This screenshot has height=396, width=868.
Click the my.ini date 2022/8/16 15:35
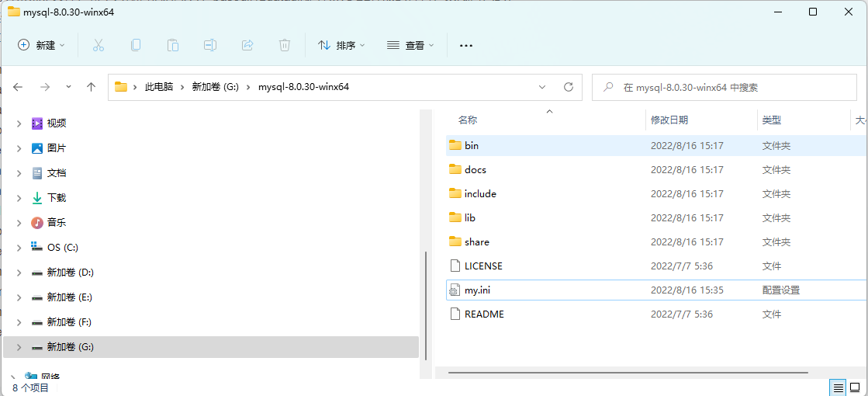coord(687,290)
